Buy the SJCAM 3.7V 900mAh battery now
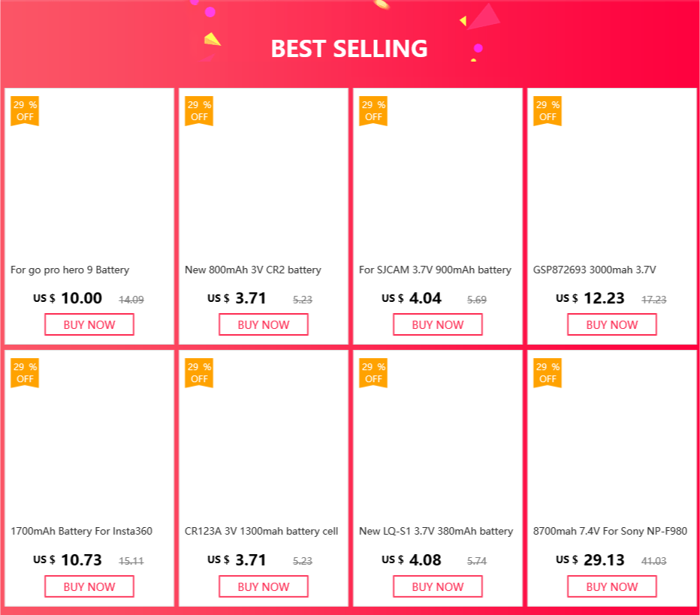 tap(437, 324)
